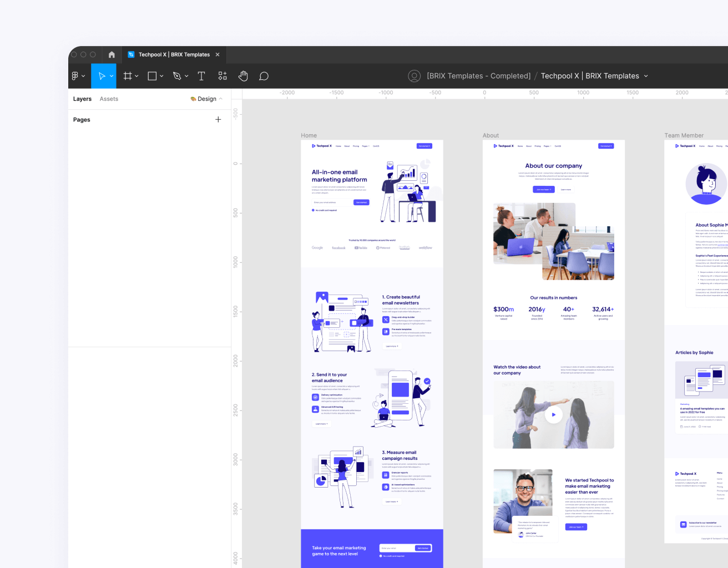Screen dimensions: 728x568
Task: Close the Techpool X file tab
Action: (218, 54)
